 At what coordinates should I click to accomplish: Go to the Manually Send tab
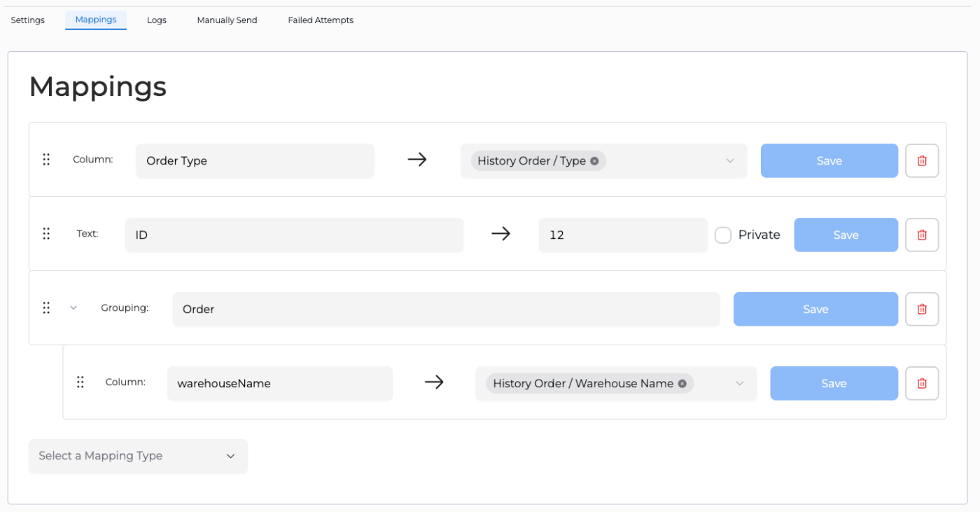click(x=227, y=20)
